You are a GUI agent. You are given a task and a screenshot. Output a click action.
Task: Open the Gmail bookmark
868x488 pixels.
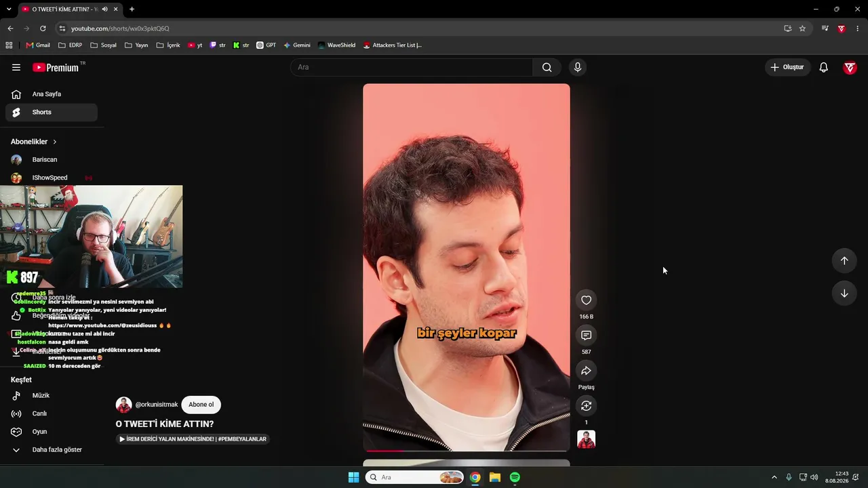[38, 45]
